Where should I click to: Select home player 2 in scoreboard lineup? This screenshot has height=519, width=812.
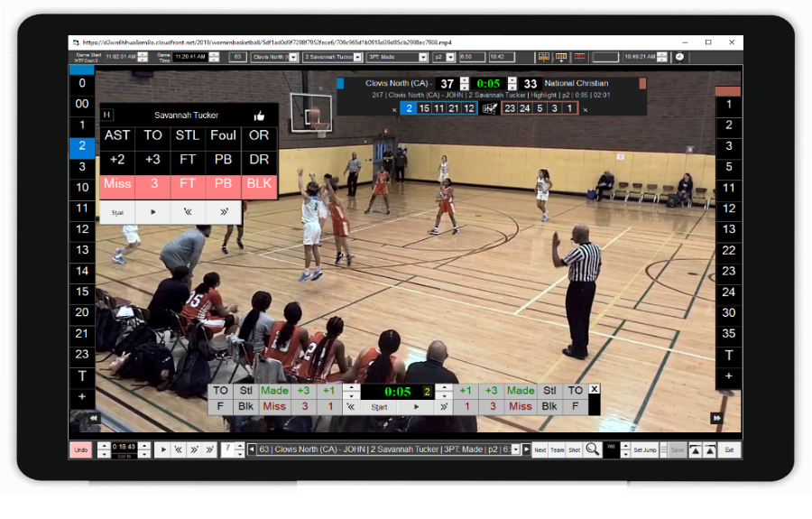point(409,108)
